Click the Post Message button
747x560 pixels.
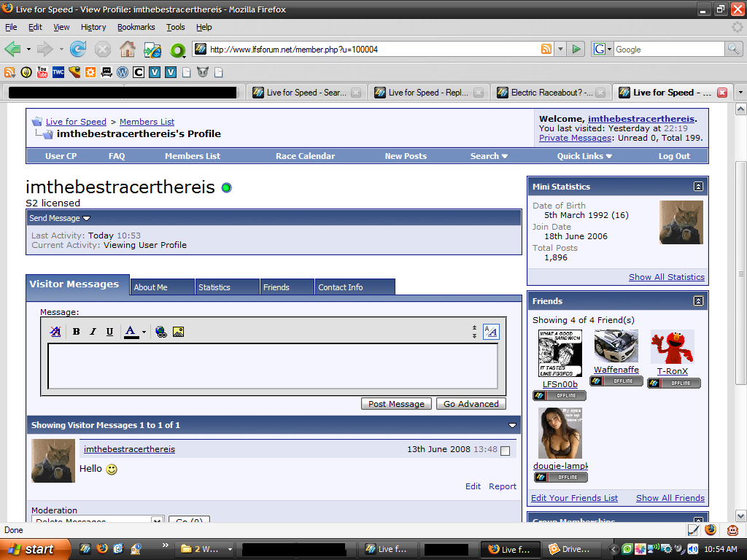396,404
